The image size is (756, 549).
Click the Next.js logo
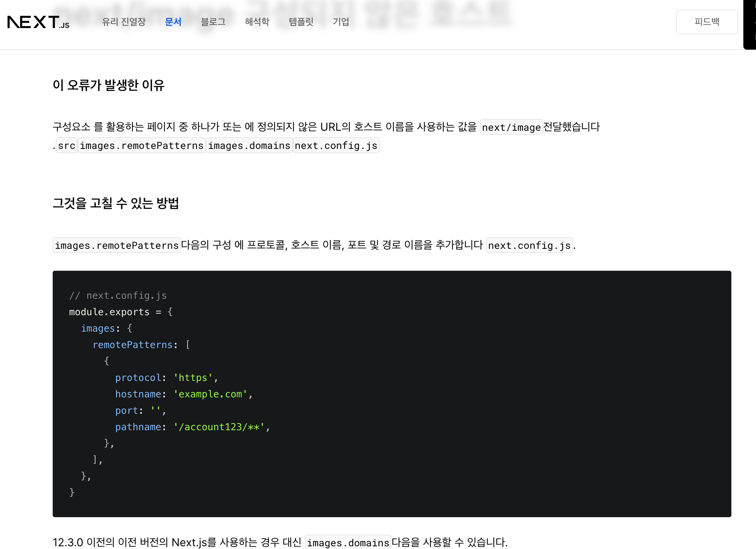coord(38,22)
